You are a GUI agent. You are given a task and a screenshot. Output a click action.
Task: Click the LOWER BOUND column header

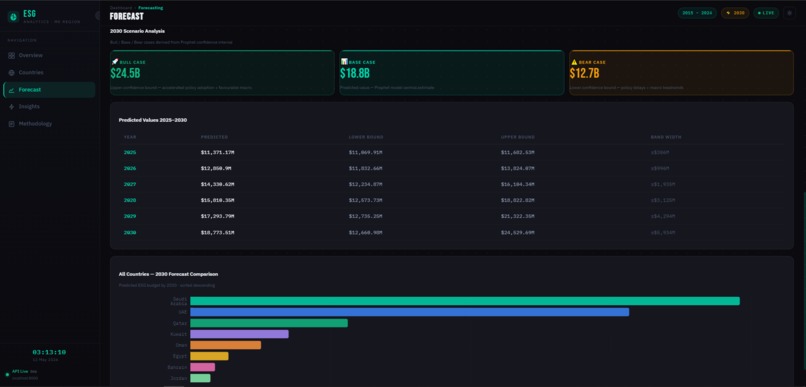coord(366,137)
